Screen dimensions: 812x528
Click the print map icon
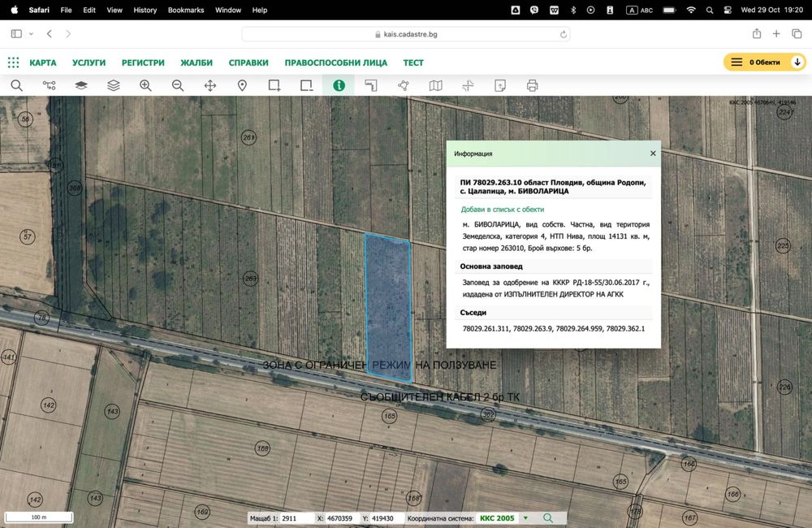[x=532, y=85]
